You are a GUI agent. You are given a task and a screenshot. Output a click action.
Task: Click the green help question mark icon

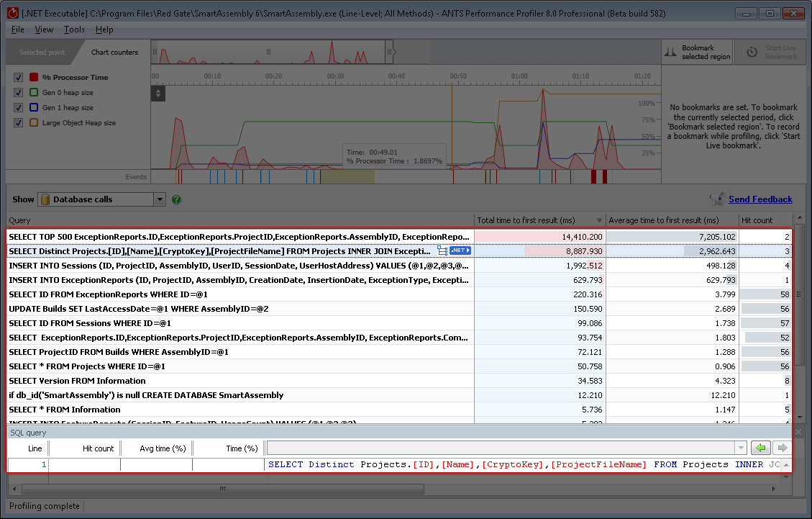(x=177, y=199)
